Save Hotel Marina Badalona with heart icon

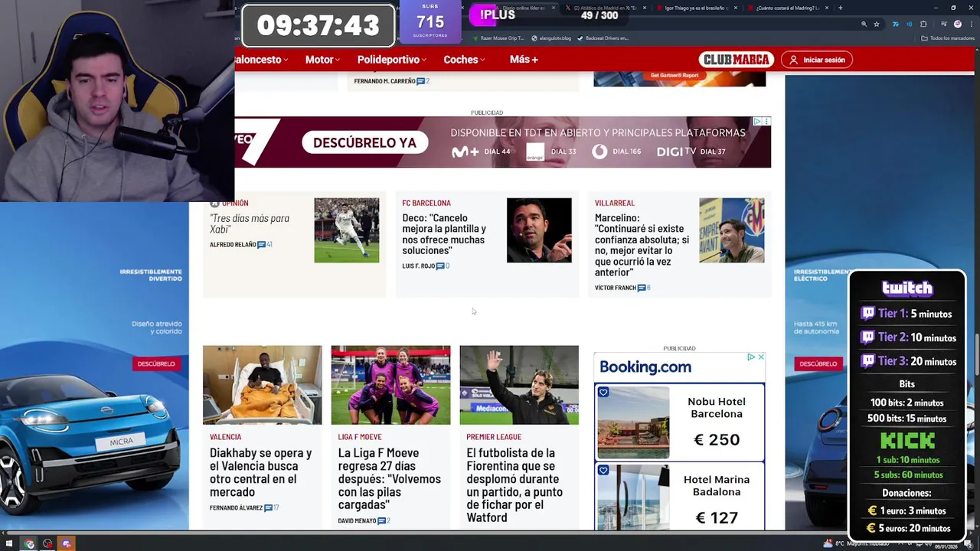coord(603,471)
